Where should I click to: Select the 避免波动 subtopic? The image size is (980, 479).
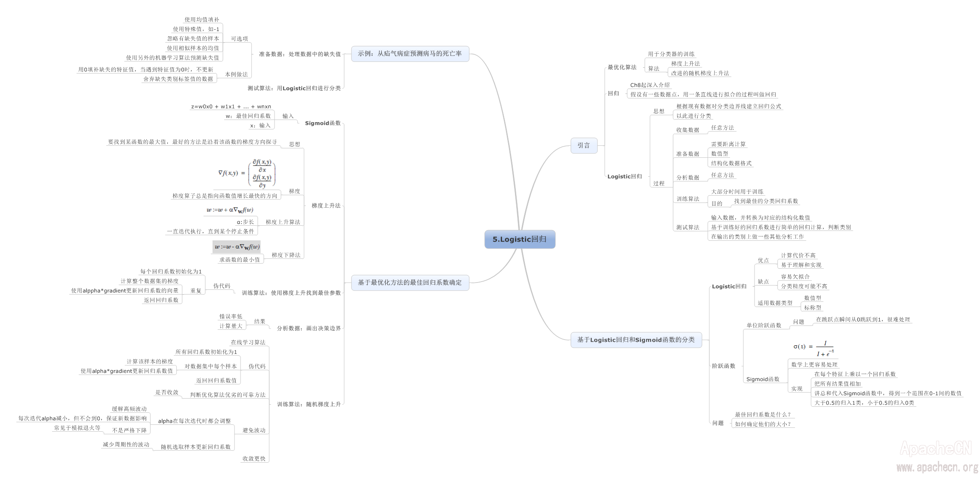(254, 430)
